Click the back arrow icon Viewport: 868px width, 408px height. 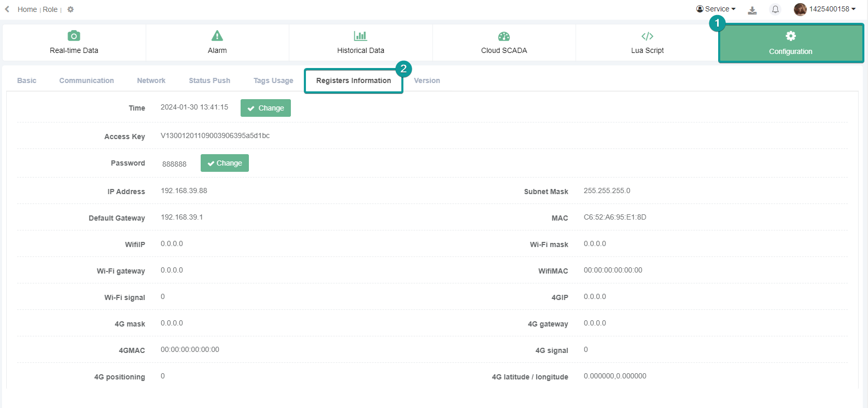(x=7, y=9)
